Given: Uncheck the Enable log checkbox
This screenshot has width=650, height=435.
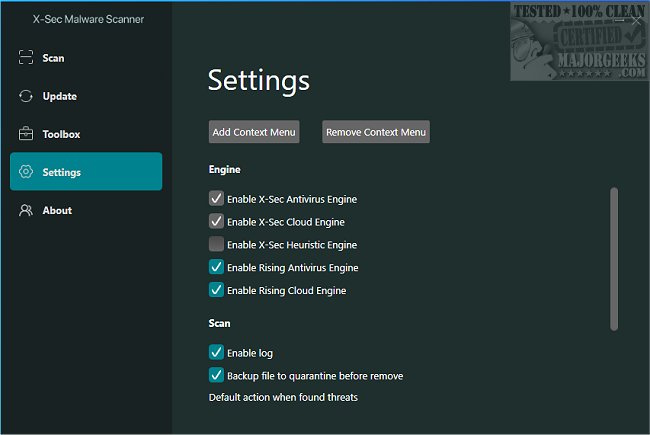Looking at the screenshot, I should 216,352.
